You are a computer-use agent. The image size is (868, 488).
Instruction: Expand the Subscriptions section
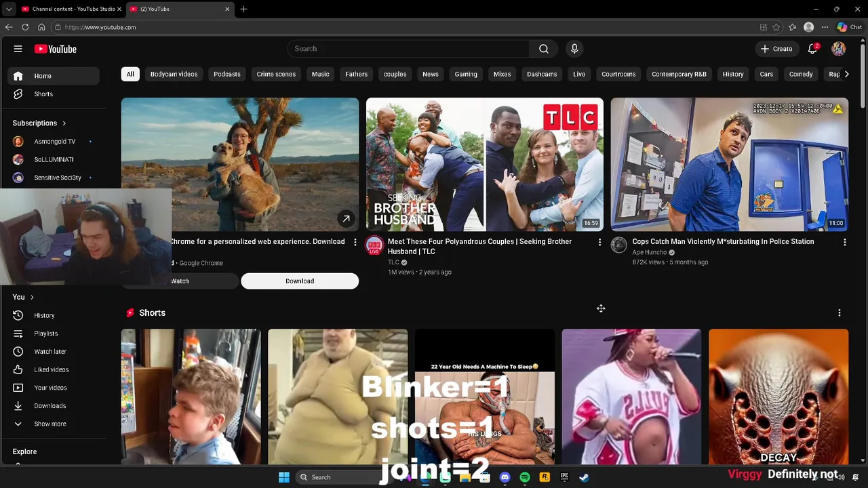pyautogui.click(x=39, y=123)
